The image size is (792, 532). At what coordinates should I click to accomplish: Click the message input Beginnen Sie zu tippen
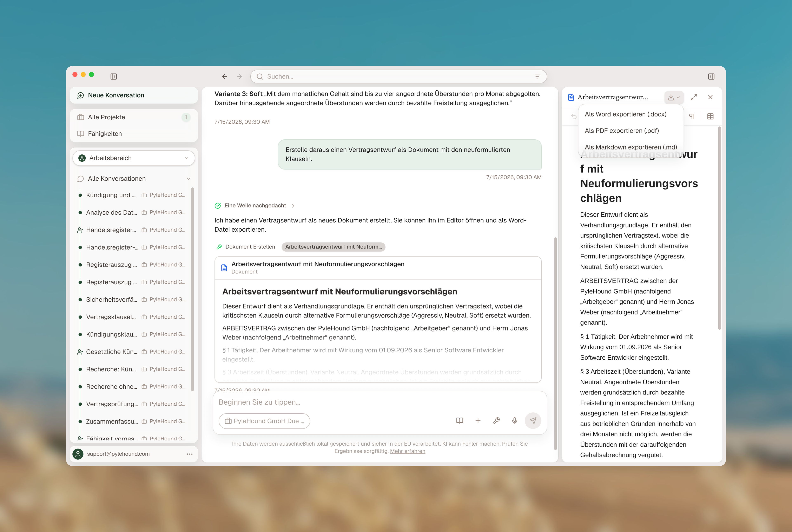[379, 402]
